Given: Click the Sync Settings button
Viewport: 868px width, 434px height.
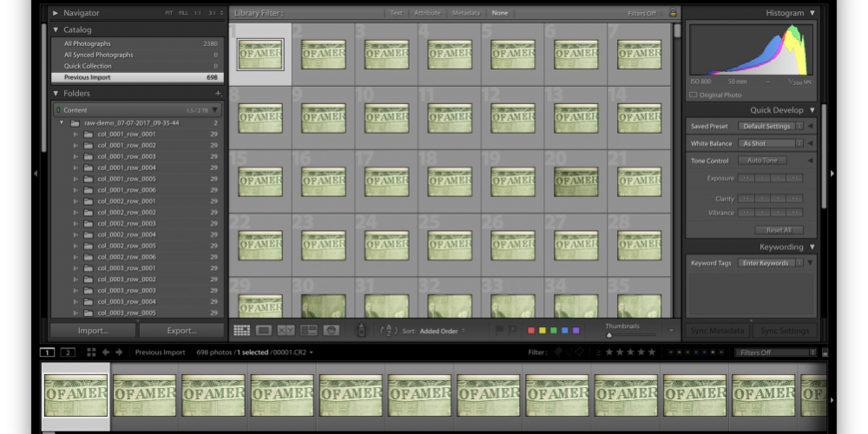Looking at the screenshot, I should (785, 331).
